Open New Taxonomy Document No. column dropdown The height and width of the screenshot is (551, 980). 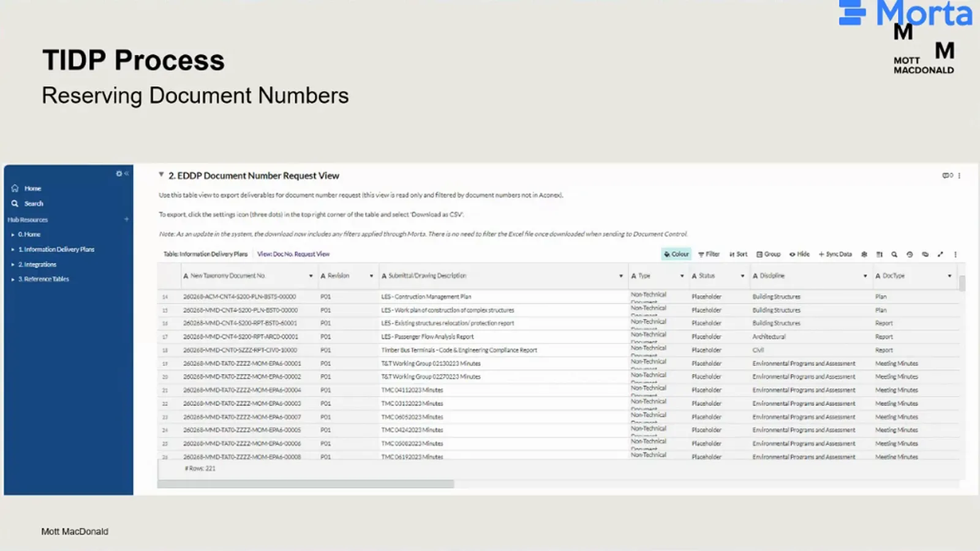(x=311, y=276)
